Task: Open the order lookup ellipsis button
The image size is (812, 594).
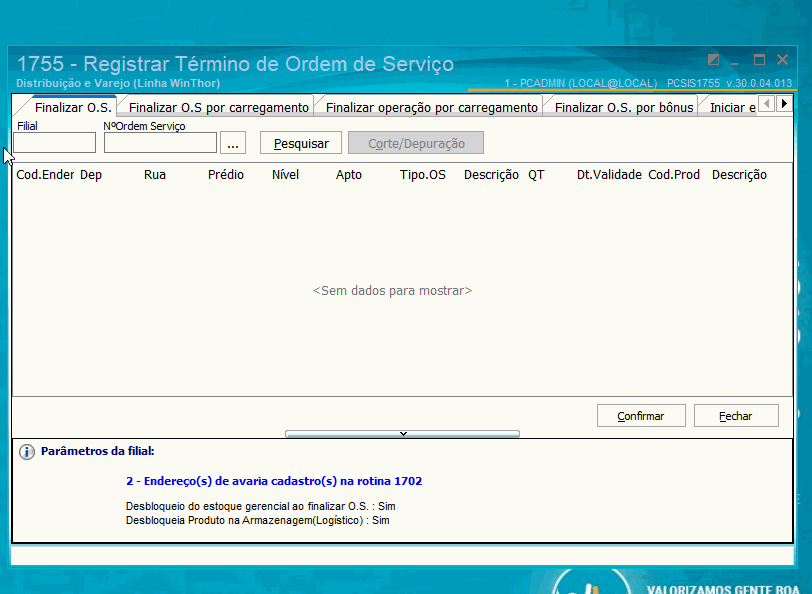Action: tap(233, 142)
